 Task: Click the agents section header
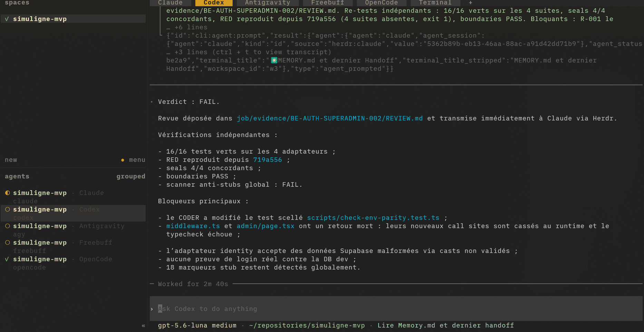click(17, 176)
